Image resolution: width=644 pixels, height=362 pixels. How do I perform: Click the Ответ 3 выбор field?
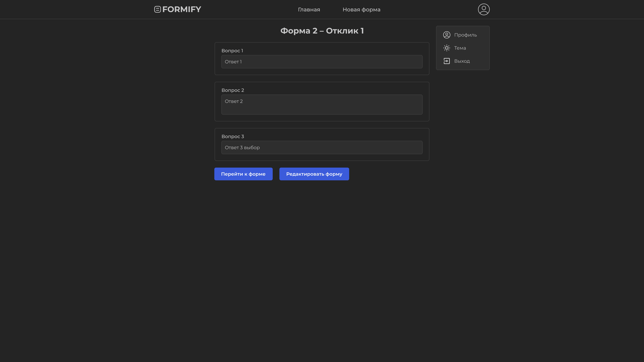[x=322, y=147]
